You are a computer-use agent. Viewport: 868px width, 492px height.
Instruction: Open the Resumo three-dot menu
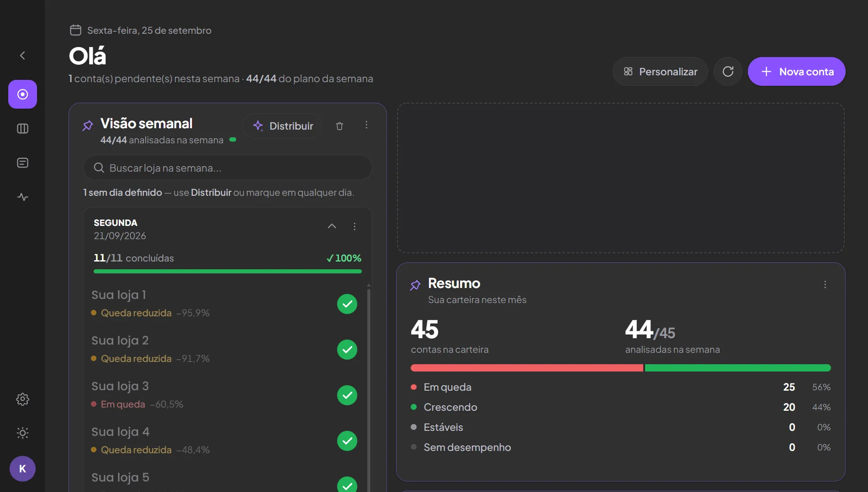click(x=825, y=285)
